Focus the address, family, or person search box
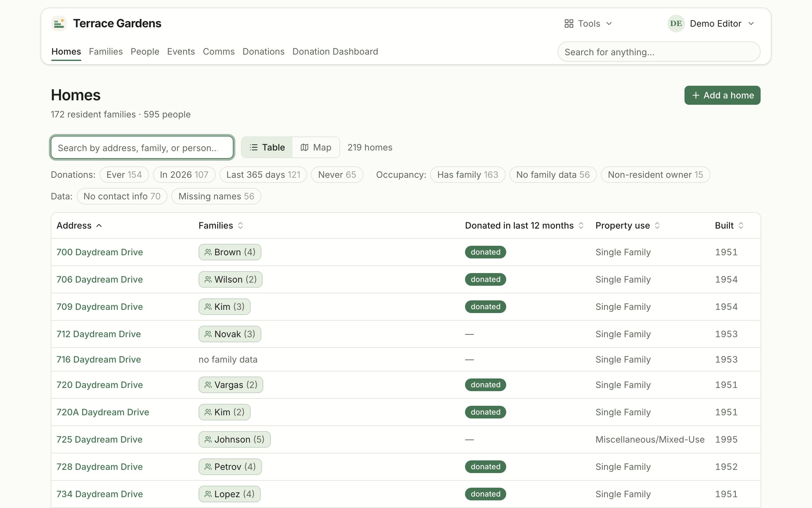Screen dimensions: 812x508 click(x=142, y=148)
